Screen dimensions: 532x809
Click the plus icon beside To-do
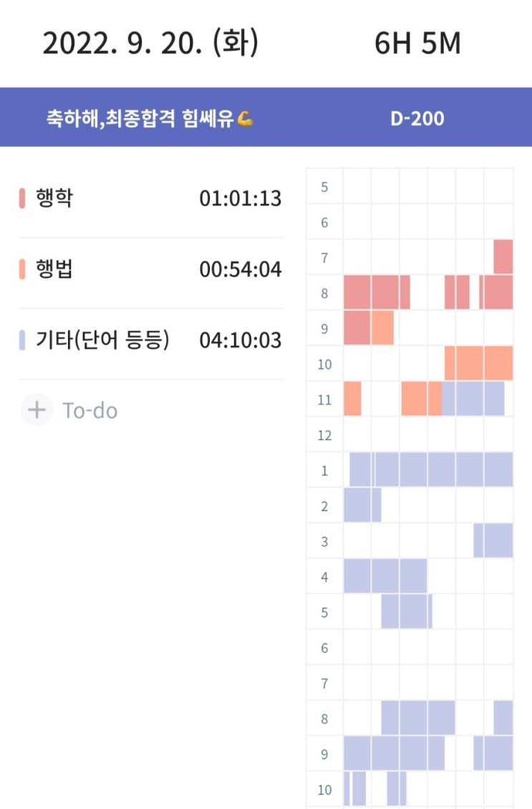37,410
